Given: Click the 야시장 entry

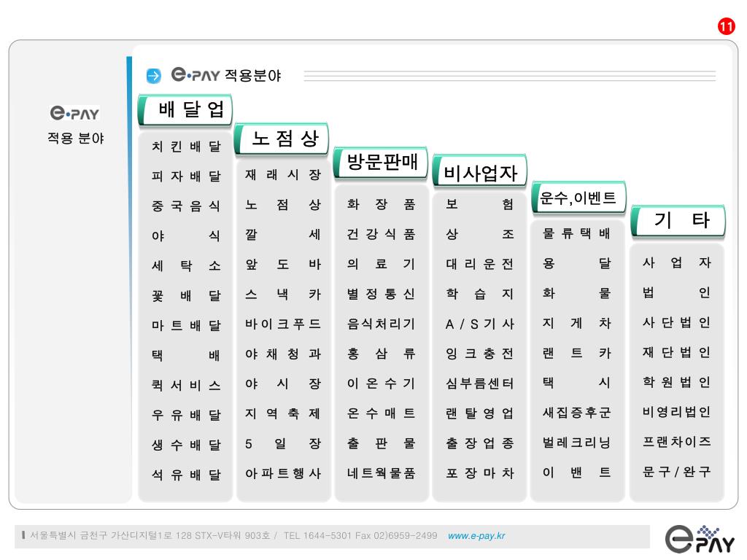Looking at the screenshot, I should tap(283, 384).
